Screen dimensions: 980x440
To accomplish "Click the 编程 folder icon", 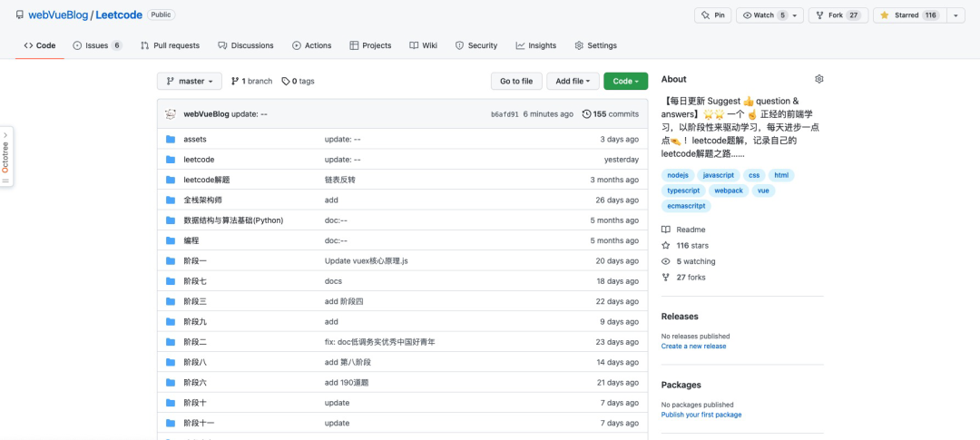I will click(170, 240).
